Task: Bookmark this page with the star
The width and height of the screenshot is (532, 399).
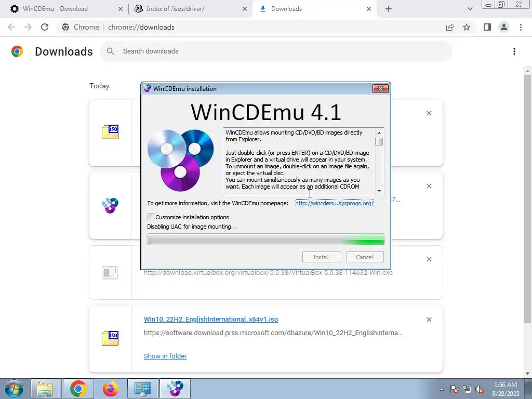Action: [x=467, y=27]
